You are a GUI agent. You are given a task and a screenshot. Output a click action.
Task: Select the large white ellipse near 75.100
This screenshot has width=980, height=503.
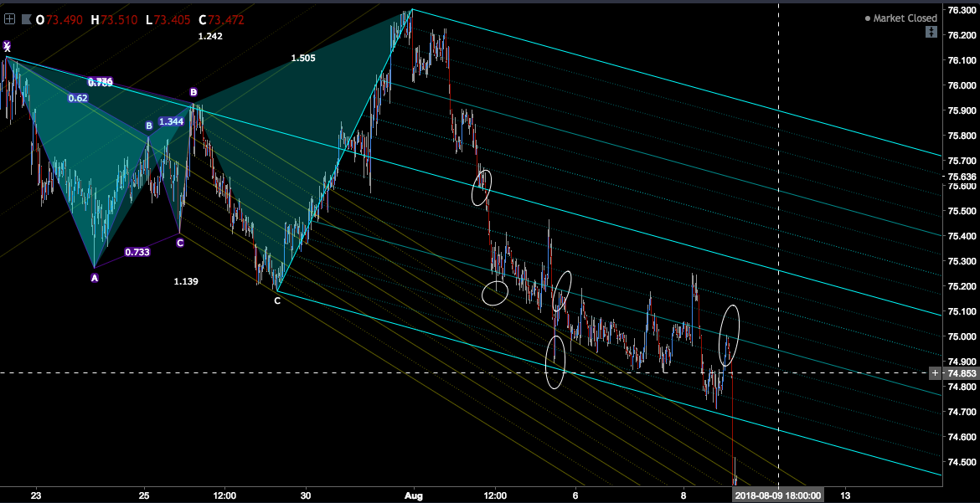[x=730, y=335]
